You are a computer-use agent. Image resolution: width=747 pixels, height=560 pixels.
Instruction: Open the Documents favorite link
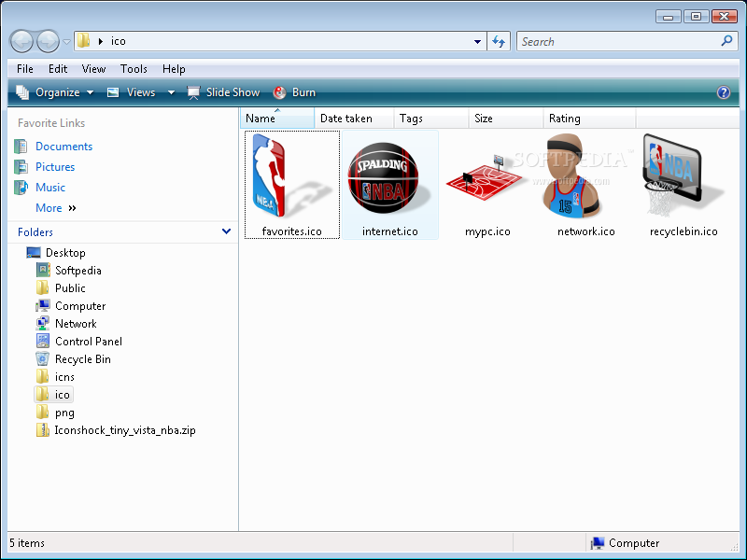(63, 147)
